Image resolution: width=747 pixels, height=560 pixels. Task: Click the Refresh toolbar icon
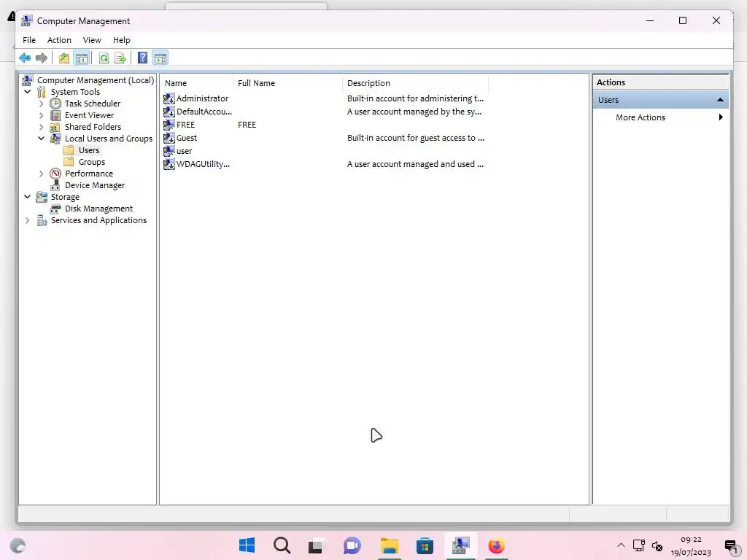pos(104,58)
